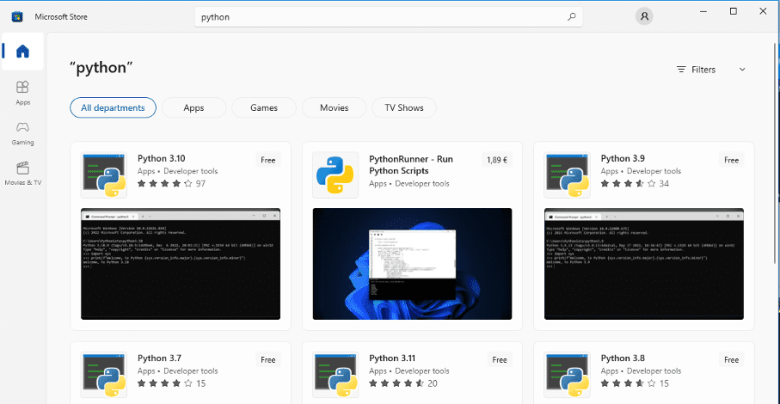Open the Python 3.9 title

pyautogui.click(x=623, y=159)
